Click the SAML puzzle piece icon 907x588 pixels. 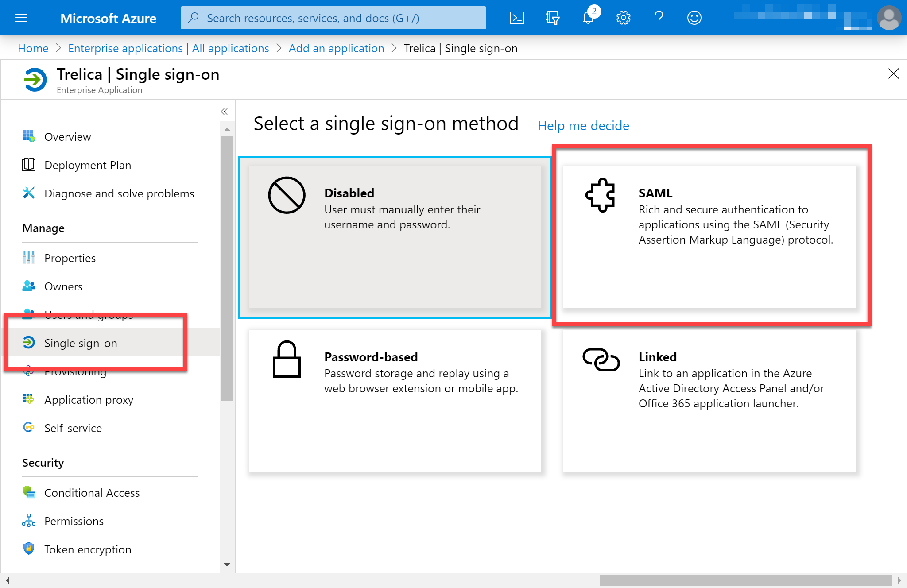coord(601,195)
